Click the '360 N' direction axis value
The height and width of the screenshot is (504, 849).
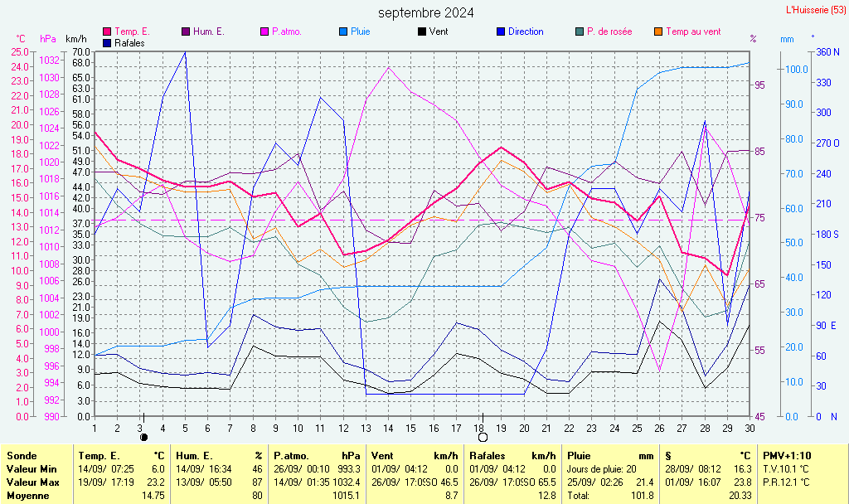[828, 52]
